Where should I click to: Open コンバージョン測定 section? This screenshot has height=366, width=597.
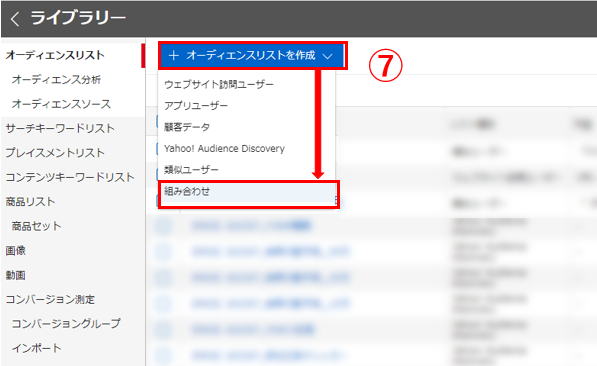[x=50, y=299]
